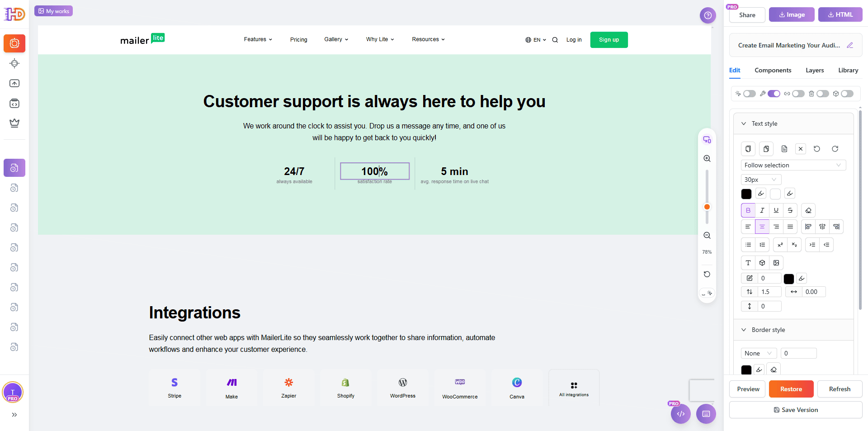Viewport: 868px width, 431px height.
Task: Enable the link toggle switch
Action: (798, 94)
